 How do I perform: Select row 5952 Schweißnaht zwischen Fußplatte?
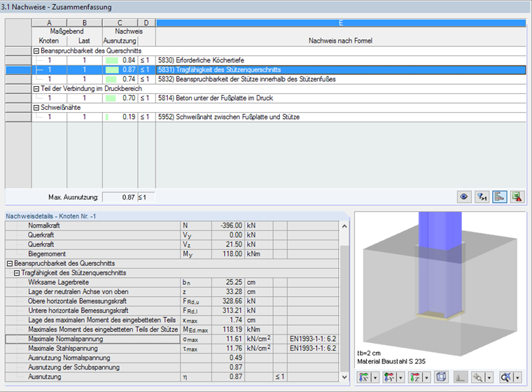[279, 117]
